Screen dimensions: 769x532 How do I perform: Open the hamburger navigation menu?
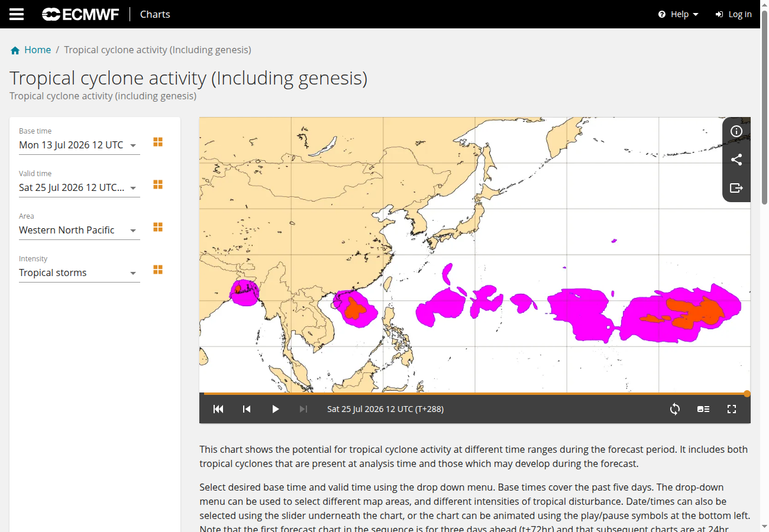[17, 14]
